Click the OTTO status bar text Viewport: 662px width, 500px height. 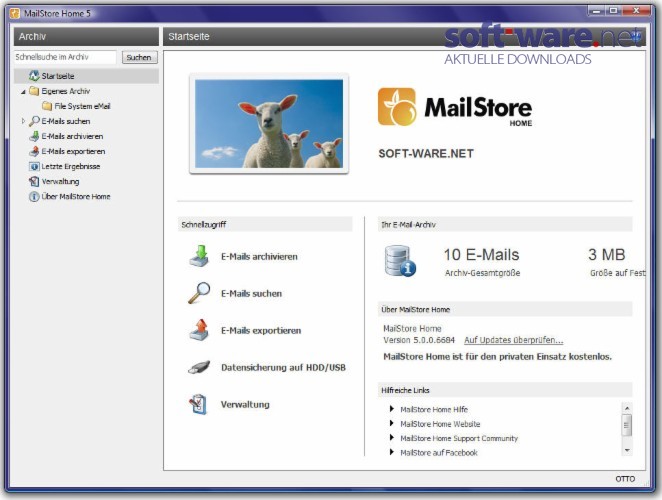(625, 478)
